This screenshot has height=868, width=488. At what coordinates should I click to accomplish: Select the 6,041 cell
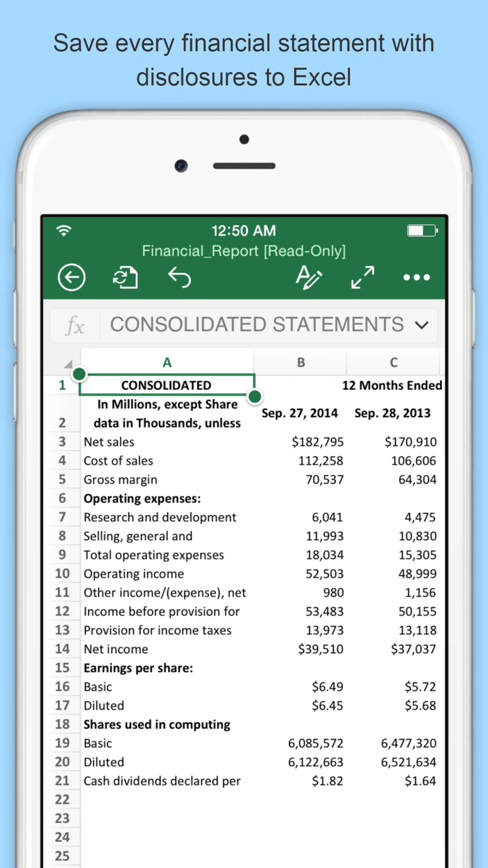pos(328,517)
